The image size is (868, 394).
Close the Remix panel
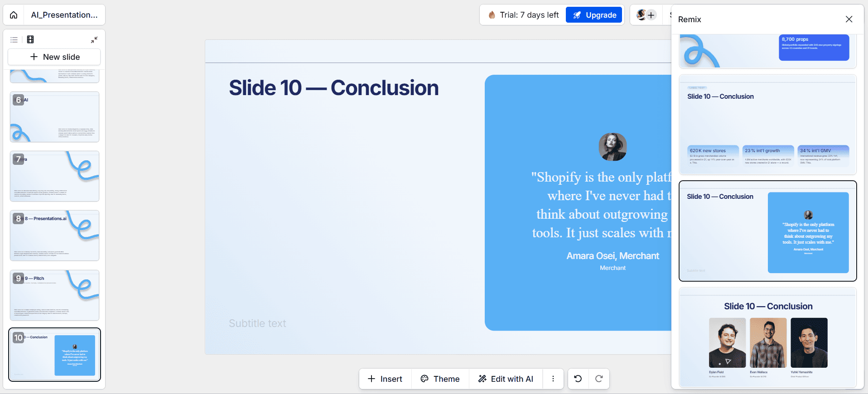pos(849,19)
